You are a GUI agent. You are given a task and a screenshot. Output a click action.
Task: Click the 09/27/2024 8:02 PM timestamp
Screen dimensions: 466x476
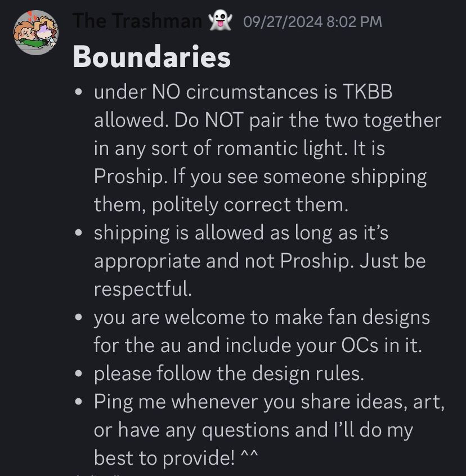point(312,22)
